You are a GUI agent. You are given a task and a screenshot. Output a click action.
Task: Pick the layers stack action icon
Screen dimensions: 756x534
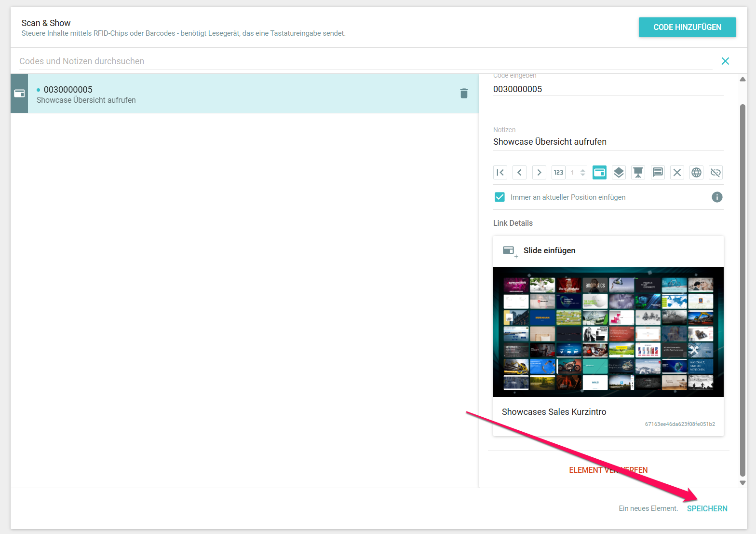tap(619, 172)
